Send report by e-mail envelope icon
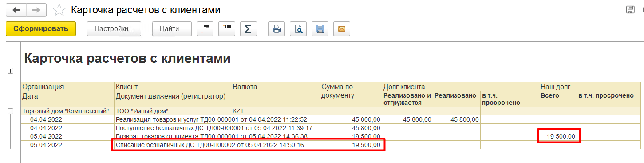The height and width of the screenshot is (163, 644). pos(341,29)
